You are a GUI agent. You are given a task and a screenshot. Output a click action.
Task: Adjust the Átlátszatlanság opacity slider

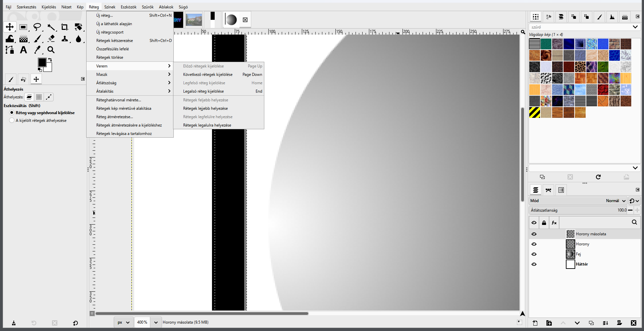coord(578,210)
